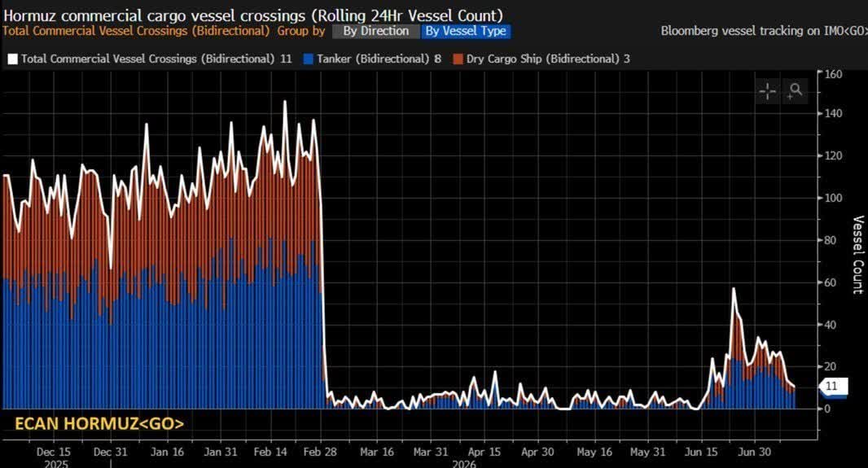The image size is (868, 468).
Task: Select the By Direction grouping toggle
Action: 376,31
